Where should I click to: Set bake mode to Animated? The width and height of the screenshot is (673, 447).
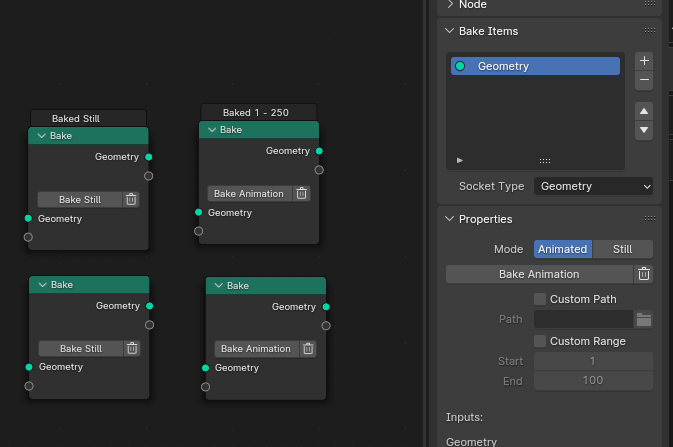(x=562, y=249)
